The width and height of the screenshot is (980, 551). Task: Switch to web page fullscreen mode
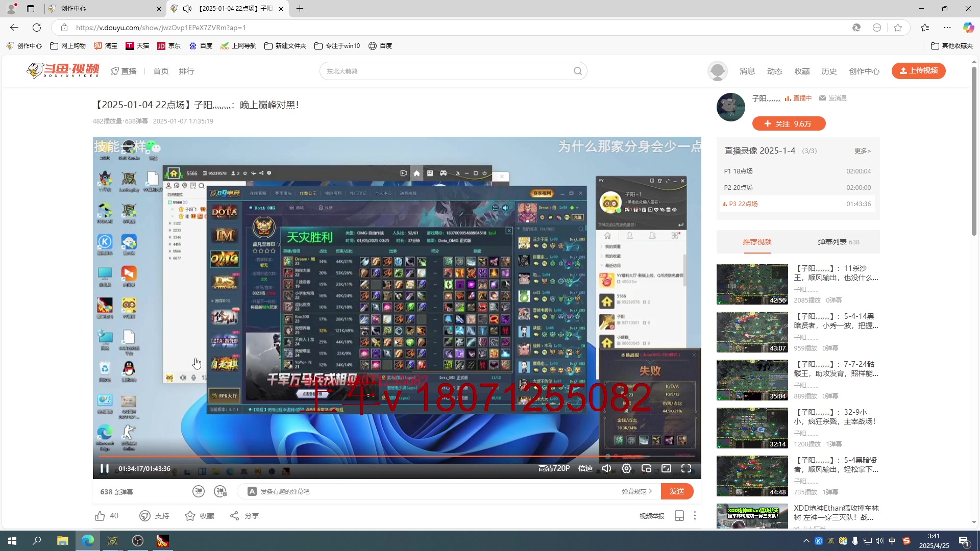666,468
